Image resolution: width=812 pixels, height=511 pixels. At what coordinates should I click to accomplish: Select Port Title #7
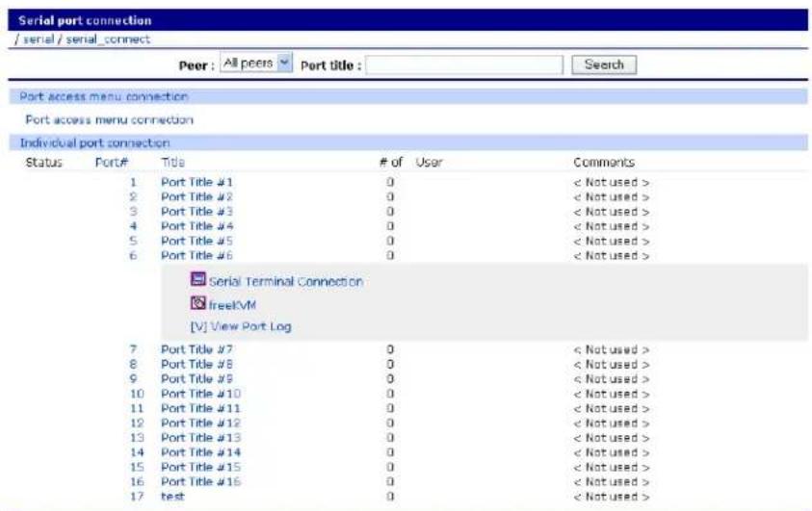tap(196, 349)
